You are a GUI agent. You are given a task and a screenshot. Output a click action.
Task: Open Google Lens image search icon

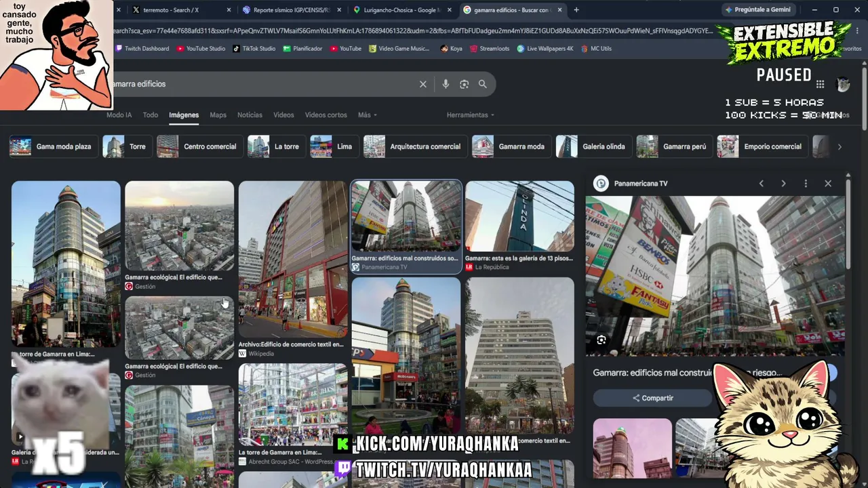[464, 84]
